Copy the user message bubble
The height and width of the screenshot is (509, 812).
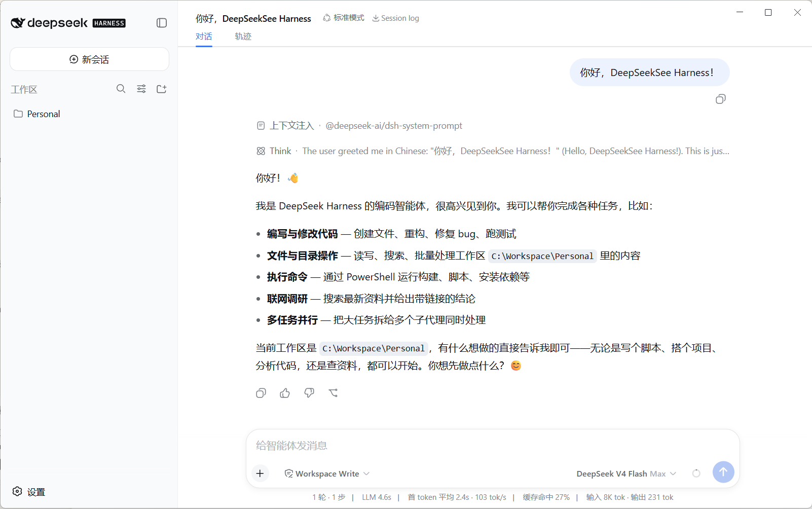720,99
